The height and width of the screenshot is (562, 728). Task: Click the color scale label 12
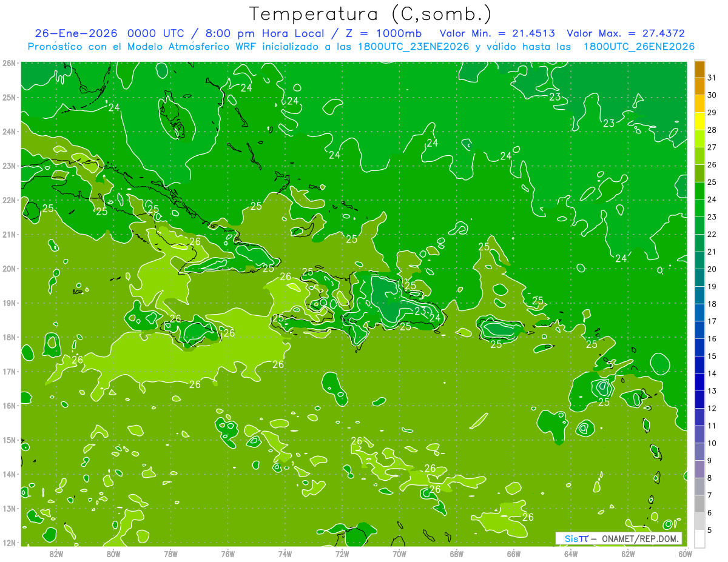[x=712, y=408]
